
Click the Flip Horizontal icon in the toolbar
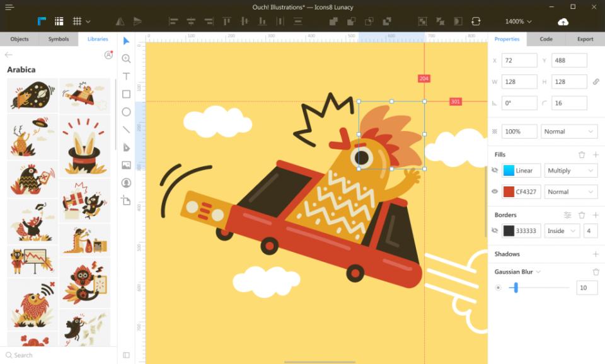(119, 21)
